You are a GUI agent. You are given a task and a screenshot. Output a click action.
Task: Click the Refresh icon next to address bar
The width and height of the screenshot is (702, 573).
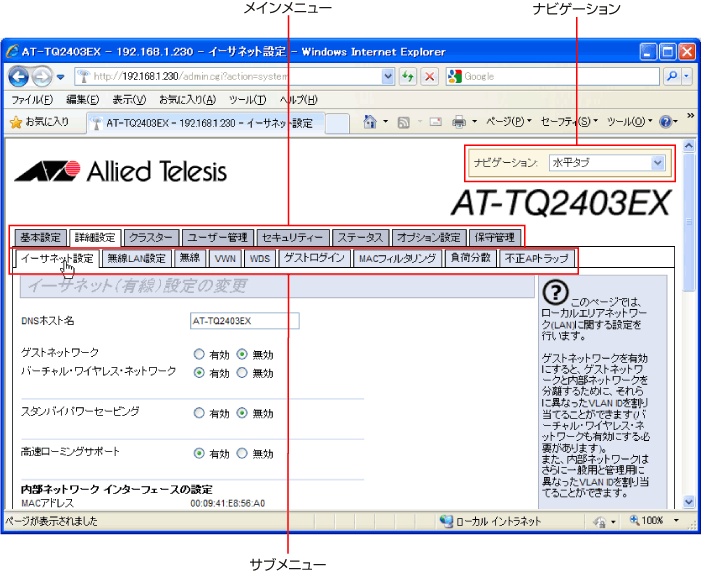(x=407, y=77)
